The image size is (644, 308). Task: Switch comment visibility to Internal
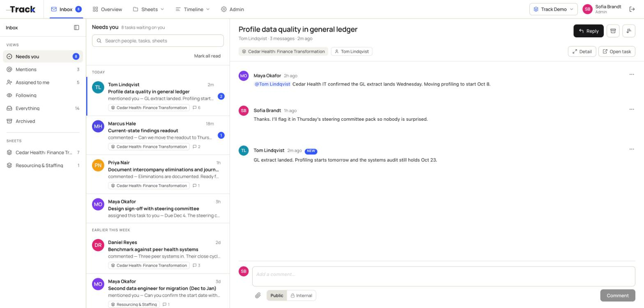coord(301,295)
